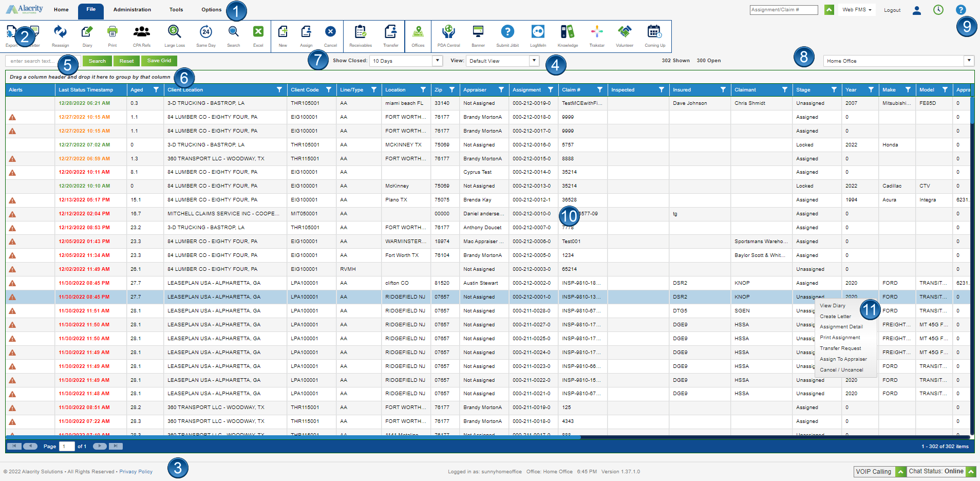Expand the Default View dropdown
The image size is (980, 481).
(x=534, y=61)
